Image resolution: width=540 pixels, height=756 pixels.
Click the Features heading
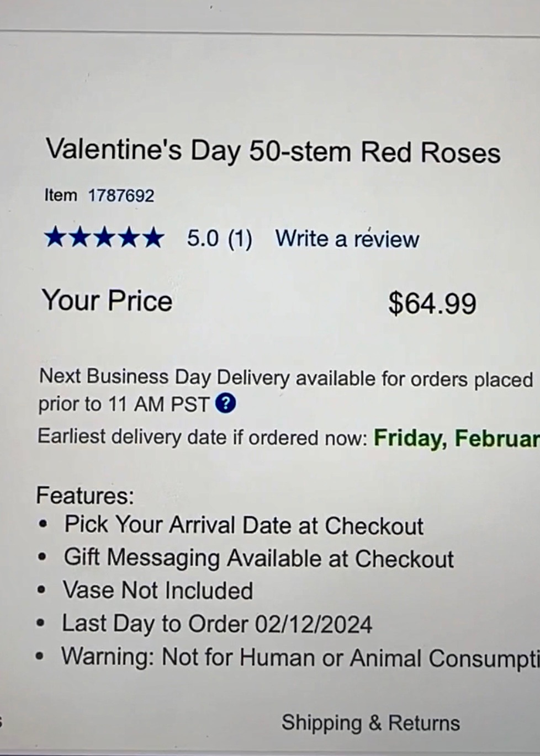85,495
